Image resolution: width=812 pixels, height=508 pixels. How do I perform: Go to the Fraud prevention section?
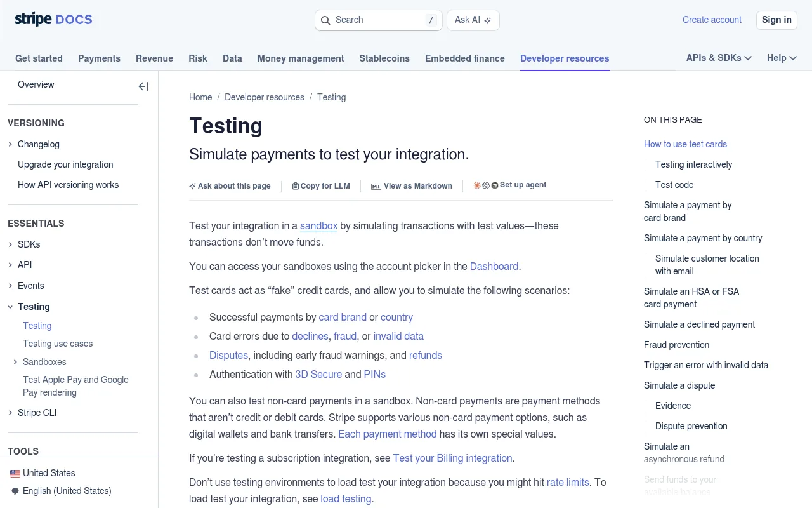click(x=676, y=345)
